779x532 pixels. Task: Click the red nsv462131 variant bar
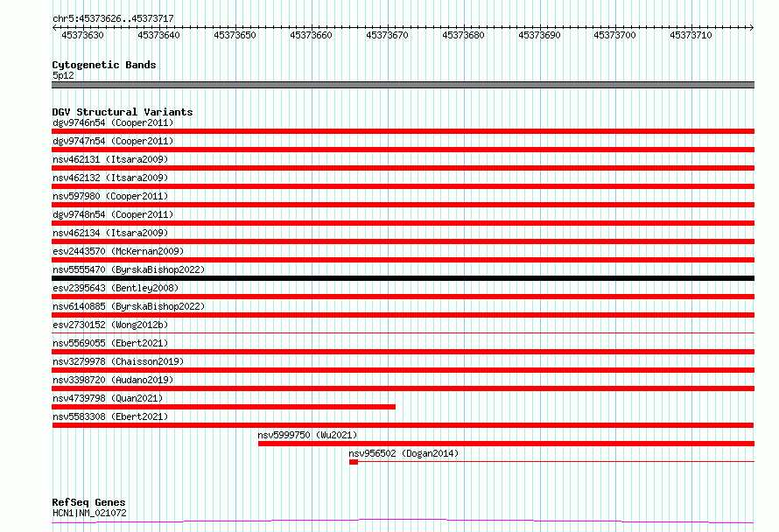click(403, 168)
